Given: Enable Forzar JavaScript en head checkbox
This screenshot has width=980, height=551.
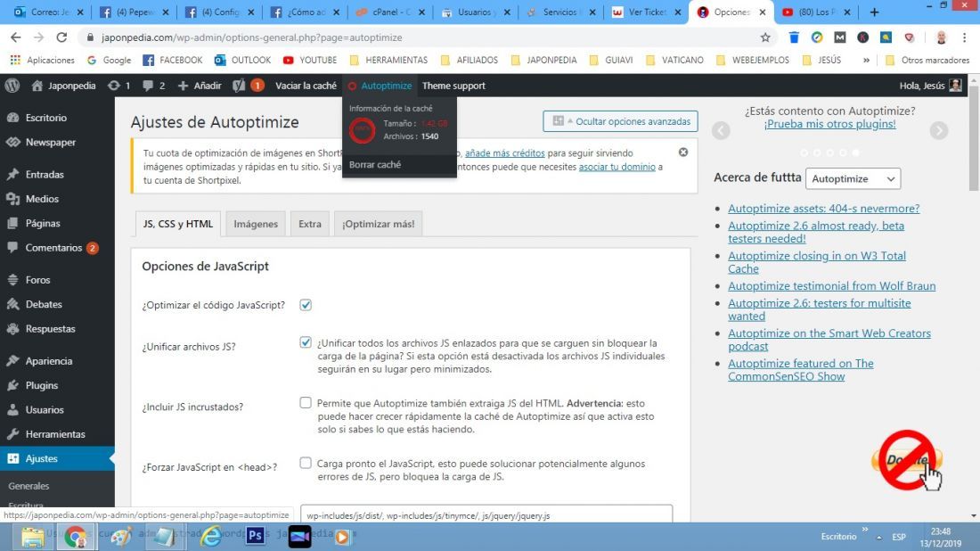Looking at the screenshot, I should 305,463.
